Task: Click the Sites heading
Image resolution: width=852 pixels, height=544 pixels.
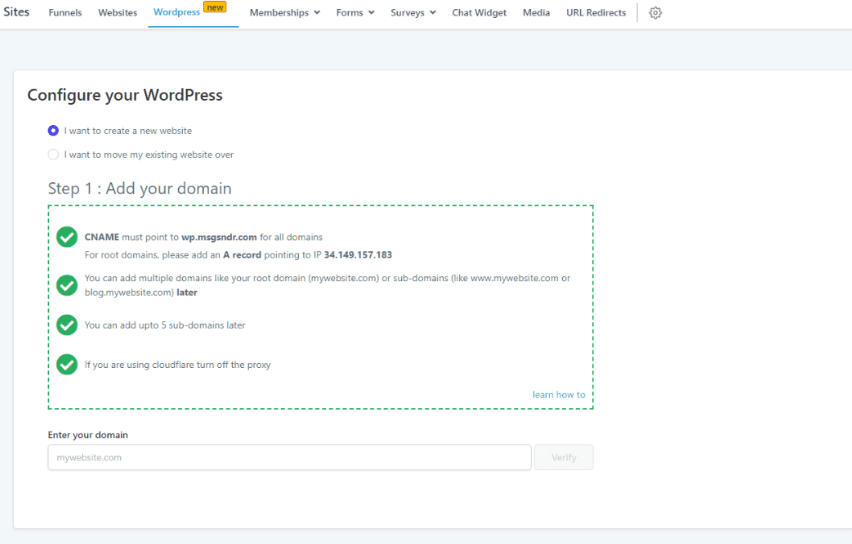Action: [x=16, y=12]
